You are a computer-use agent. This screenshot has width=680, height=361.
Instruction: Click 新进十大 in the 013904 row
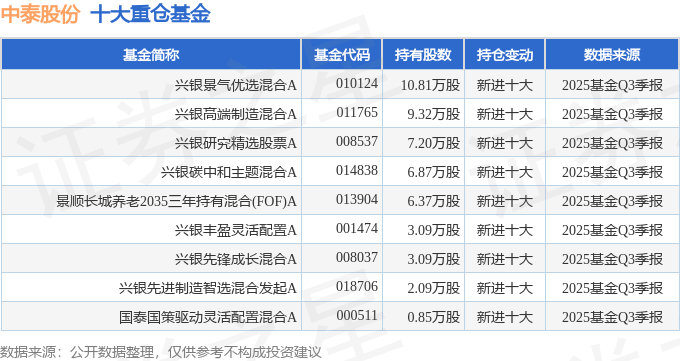(504, 201)
